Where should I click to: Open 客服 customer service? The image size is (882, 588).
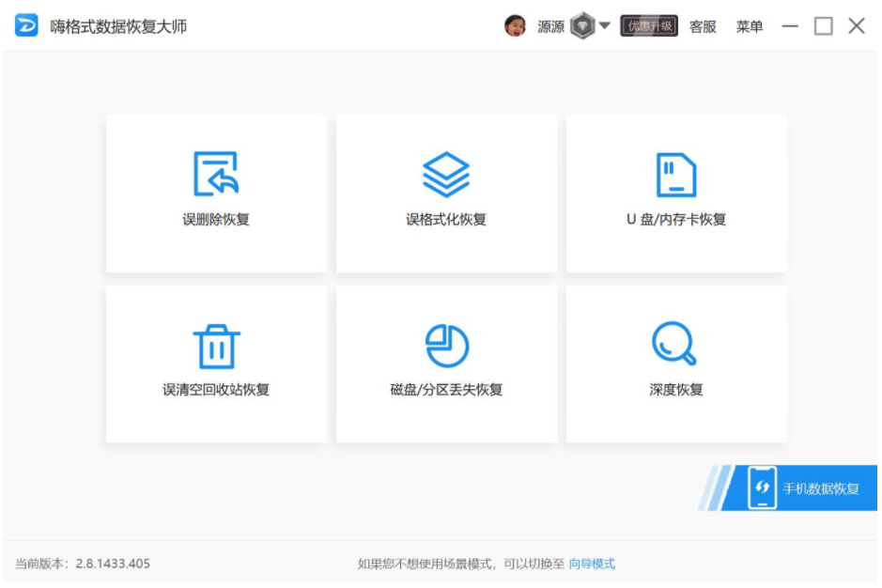pyautogui.click(x=703, y=26)
